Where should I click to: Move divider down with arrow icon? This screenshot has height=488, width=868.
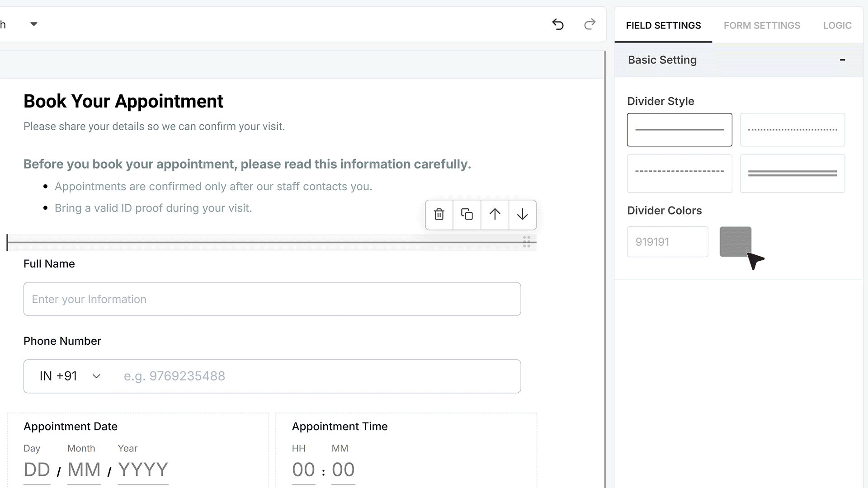pyautogui.click(x=522, y=214)
